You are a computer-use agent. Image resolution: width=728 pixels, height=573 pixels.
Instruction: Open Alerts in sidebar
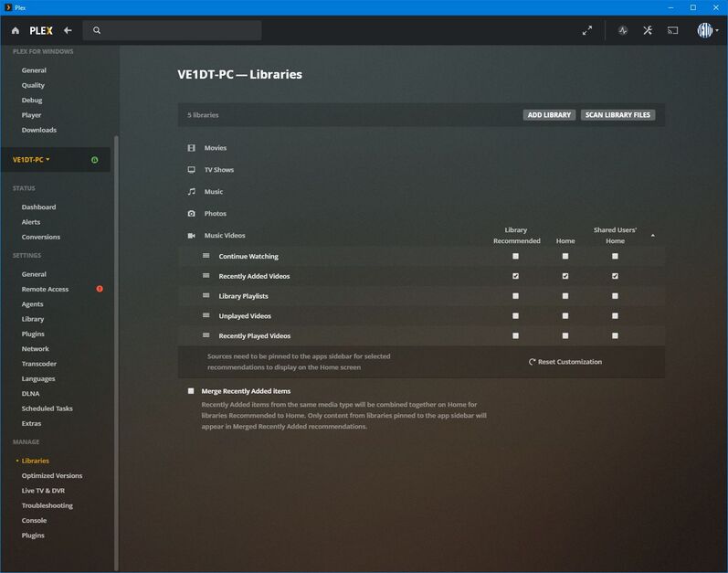coord(31,222)
